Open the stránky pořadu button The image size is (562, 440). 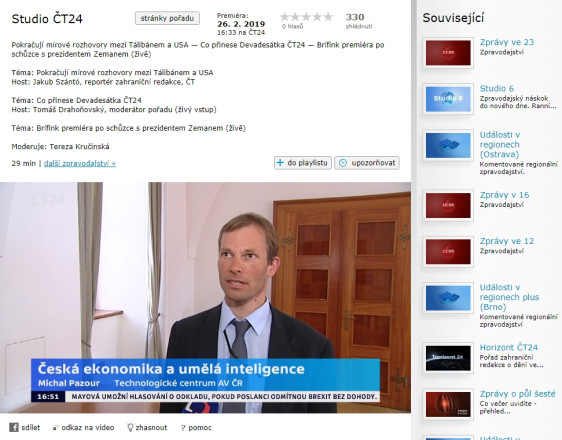(167, 18)
